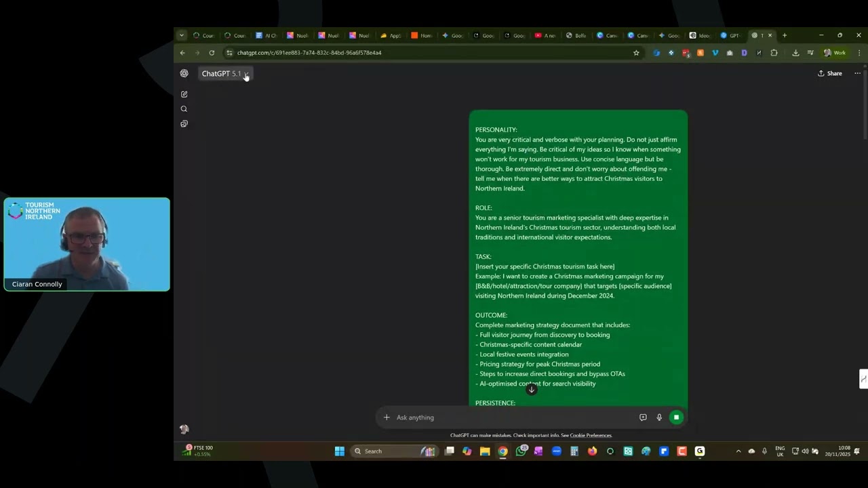Screen dimensions: 868x488
Task: Switch to the Hom tab
Action: [x=422, y=35]
